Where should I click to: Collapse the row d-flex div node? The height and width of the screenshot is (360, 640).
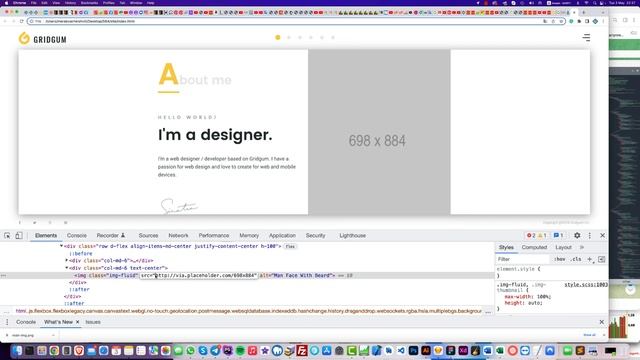click(x=62, y=246)
